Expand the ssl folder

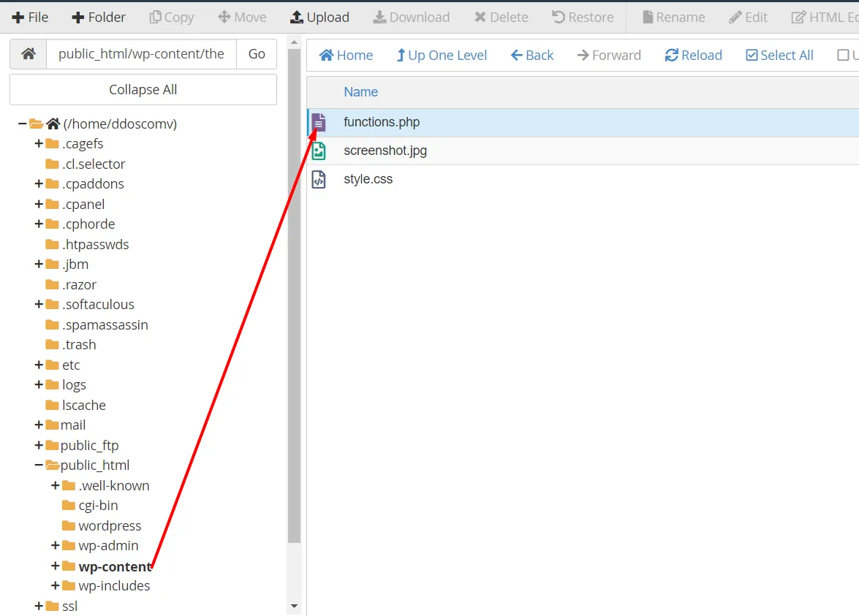click(38, 607)
